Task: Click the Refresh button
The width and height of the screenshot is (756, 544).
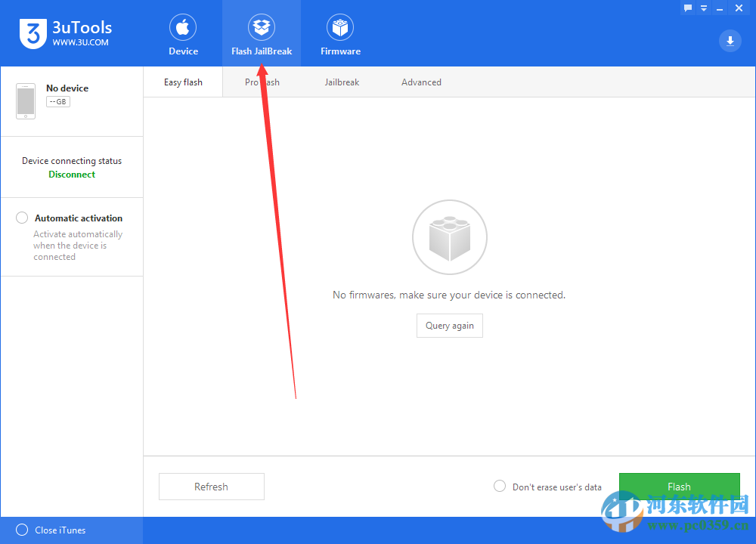Action: (211, 486)
